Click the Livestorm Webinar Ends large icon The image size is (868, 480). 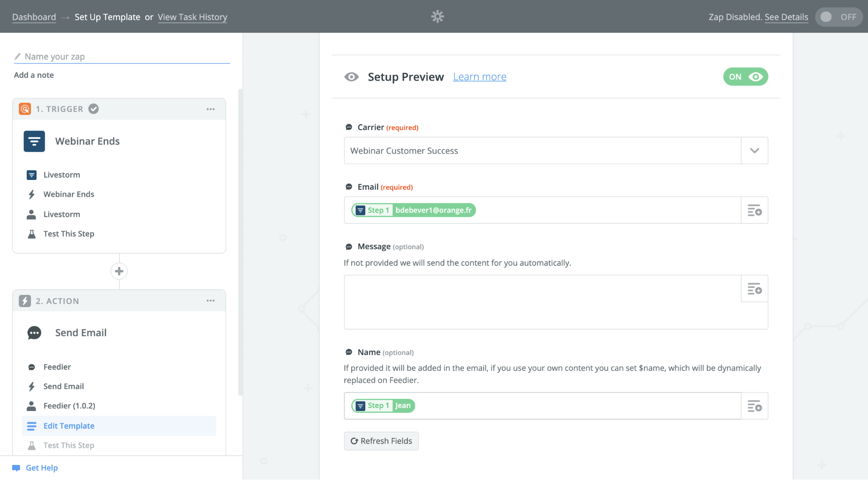click(x=34, y=141)
